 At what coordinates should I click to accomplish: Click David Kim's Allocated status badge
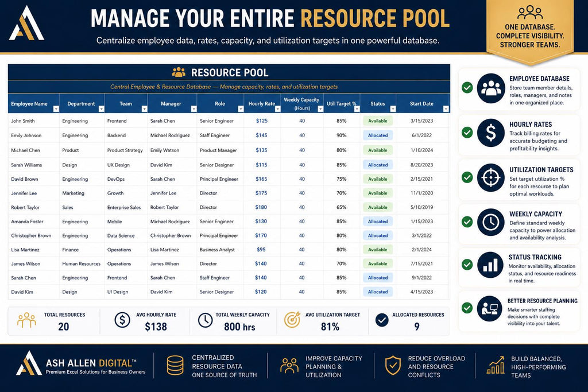378,292
